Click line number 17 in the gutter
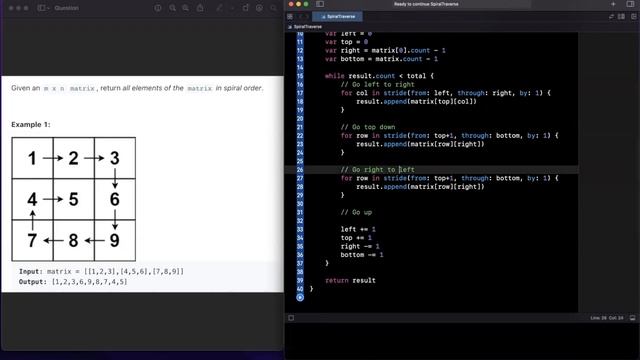Image resolution: width=640 pixels, height=360 pixels. tap(300, 93)
